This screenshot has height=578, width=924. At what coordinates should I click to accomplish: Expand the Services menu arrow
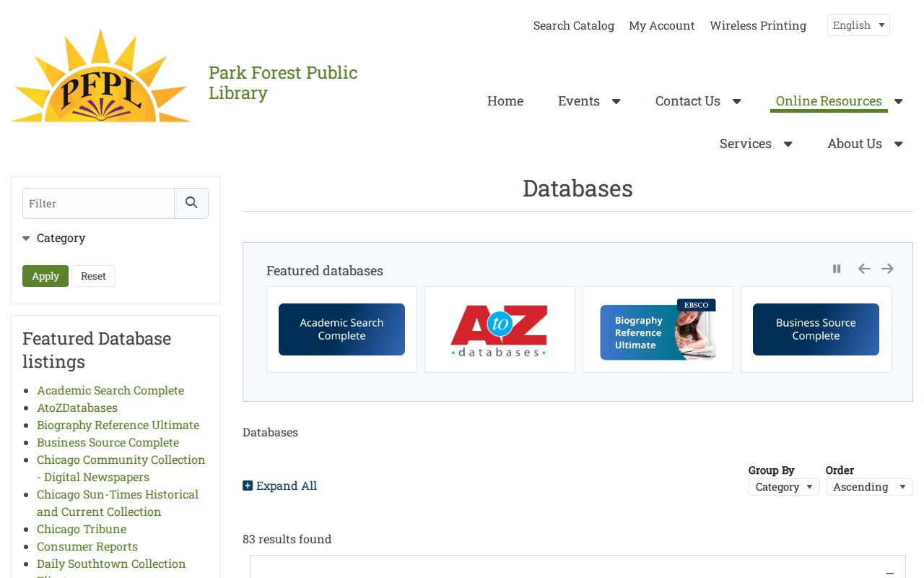788,144
